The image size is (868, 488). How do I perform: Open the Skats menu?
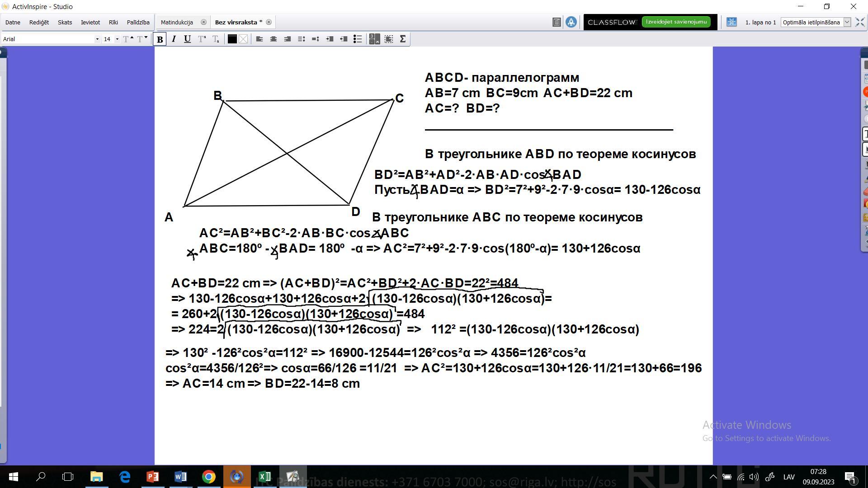point(65,22)
